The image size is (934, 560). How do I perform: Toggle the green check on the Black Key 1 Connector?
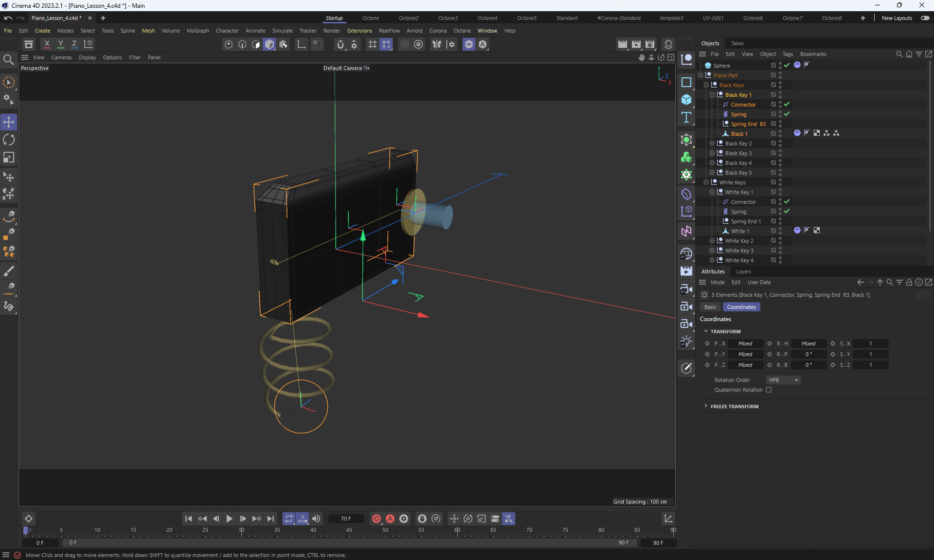point(787,104)
